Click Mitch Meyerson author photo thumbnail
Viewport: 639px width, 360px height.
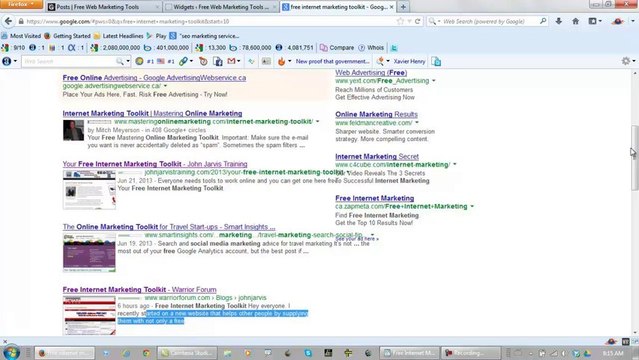point(73,130)
